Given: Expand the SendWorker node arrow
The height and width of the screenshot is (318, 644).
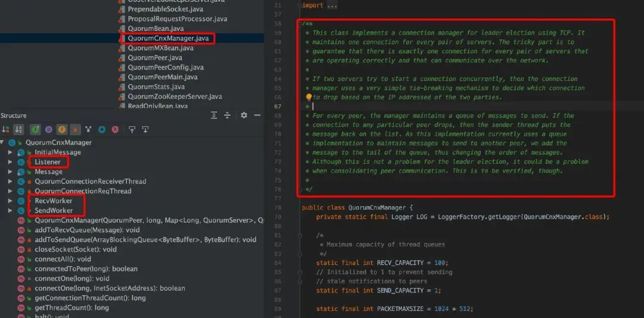Looking at the screenshot, I should [10, 210].
